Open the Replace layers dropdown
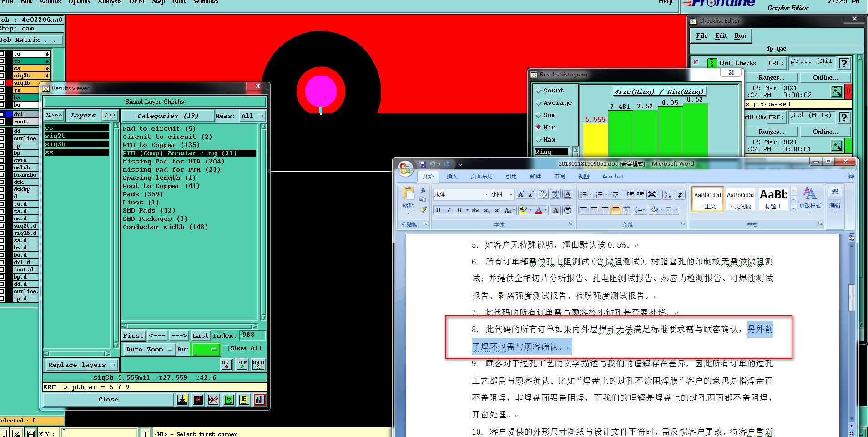 pyautogui.click(x=81, y=365)
